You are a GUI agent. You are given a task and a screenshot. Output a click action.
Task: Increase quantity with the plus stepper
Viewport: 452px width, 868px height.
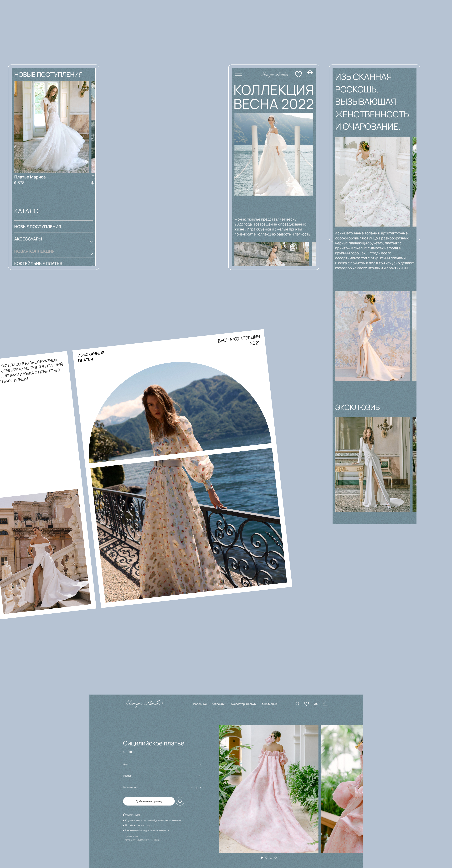click(200, 787)
